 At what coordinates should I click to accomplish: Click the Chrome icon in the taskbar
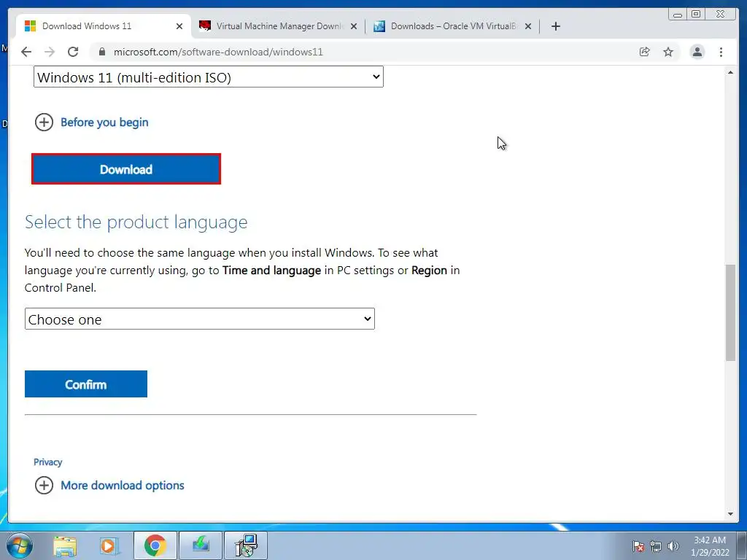[x=155, y=545]
